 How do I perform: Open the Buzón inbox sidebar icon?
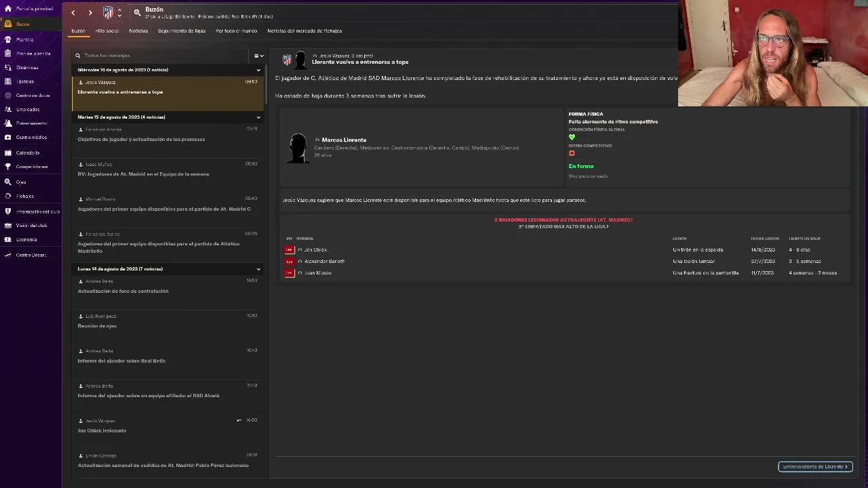click(x=7, y=24)
